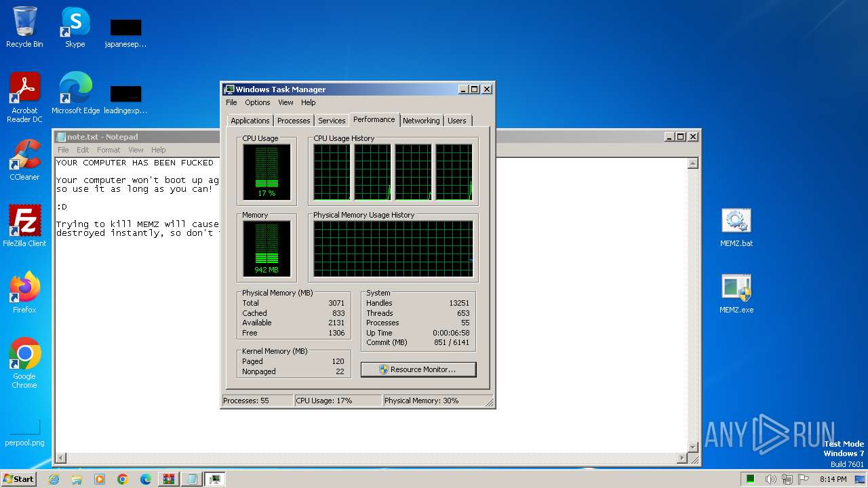Switch to Task Manager taskbar button
The height and width of the screenshot is (488, 868).
point(215,479)
